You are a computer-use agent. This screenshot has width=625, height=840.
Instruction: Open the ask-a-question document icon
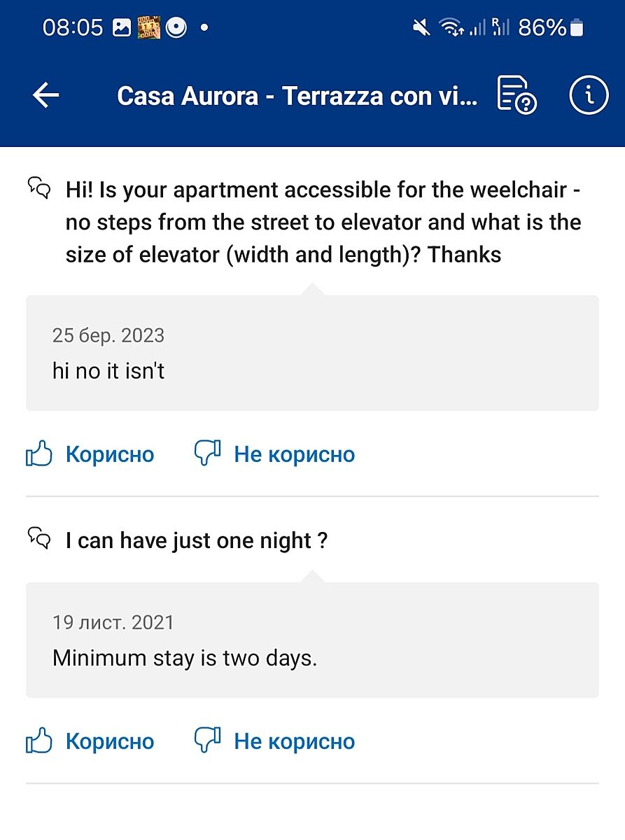point(516,95)
